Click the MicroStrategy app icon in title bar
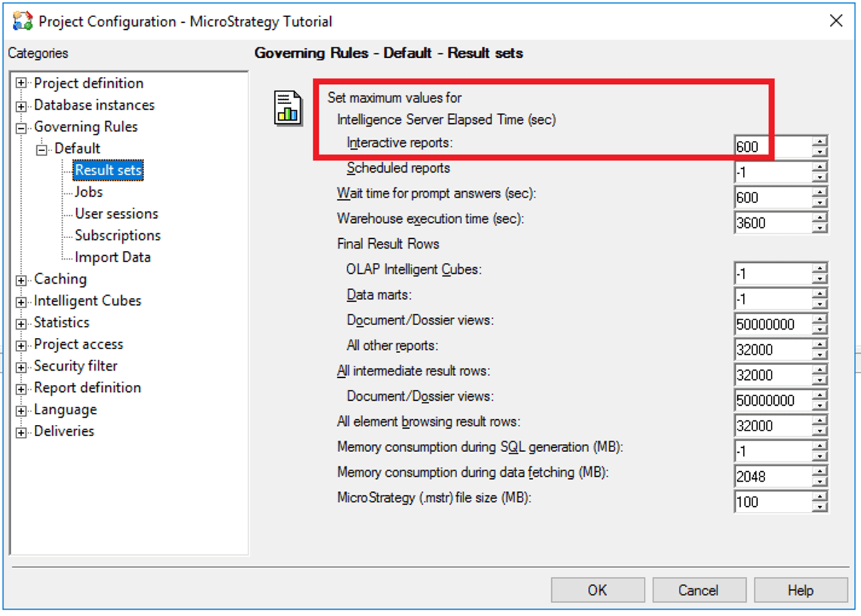Image resolution: width=861 pixels, height=616 pixels. click(22, 21)
